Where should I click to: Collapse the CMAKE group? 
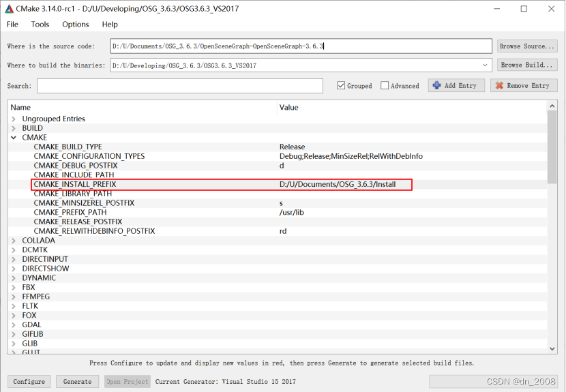click(14, 138)
